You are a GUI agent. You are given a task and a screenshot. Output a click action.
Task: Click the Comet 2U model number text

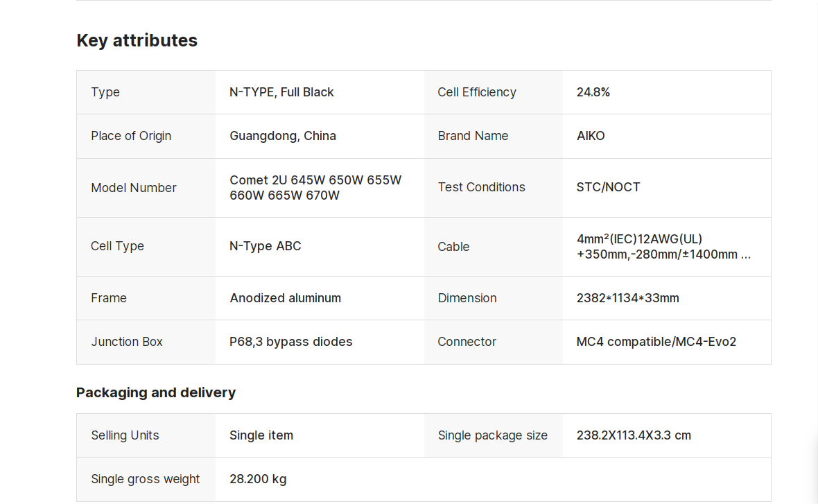[315, 187]
